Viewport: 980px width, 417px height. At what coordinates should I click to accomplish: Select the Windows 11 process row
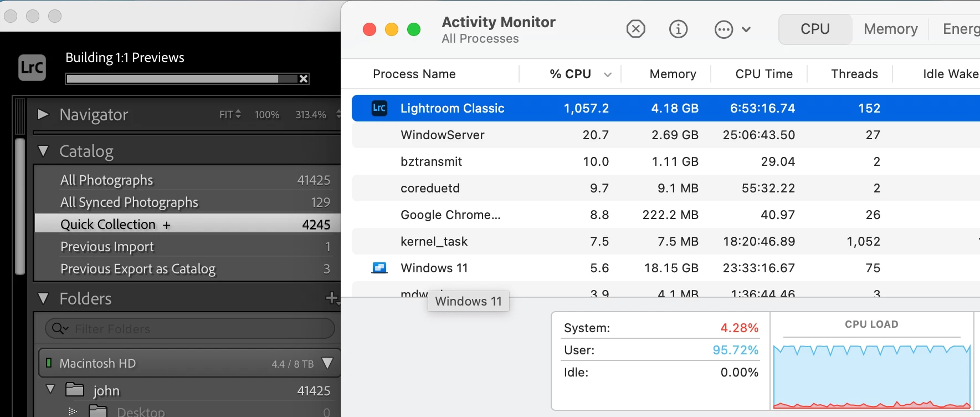click(666, 268)
